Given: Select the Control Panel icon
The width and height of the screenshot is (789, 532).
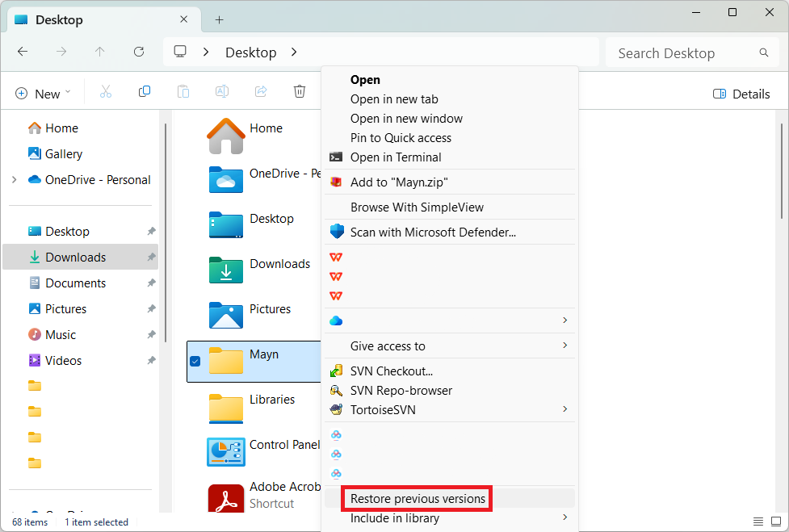Looking at the screenshot, I should 226,451.
